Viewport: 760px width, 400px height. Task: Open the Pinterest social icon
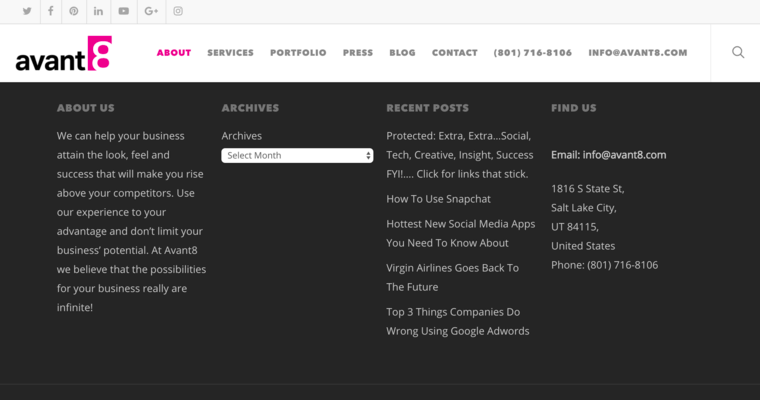[74, 12]
